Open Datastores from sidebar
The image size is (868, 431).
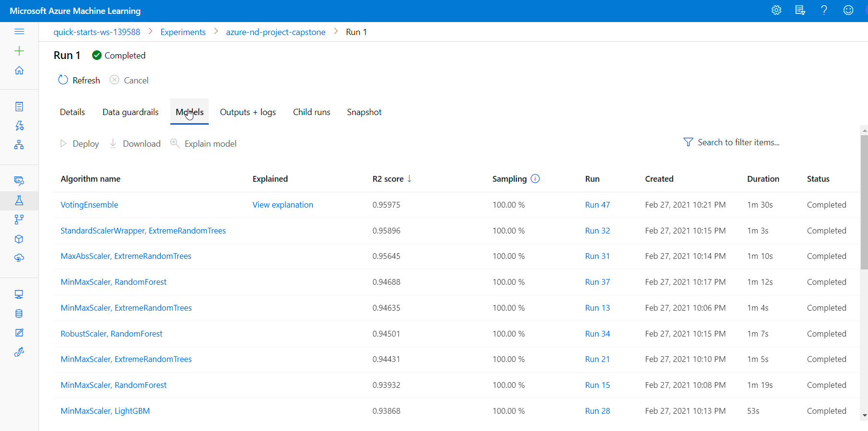[19, 314]
